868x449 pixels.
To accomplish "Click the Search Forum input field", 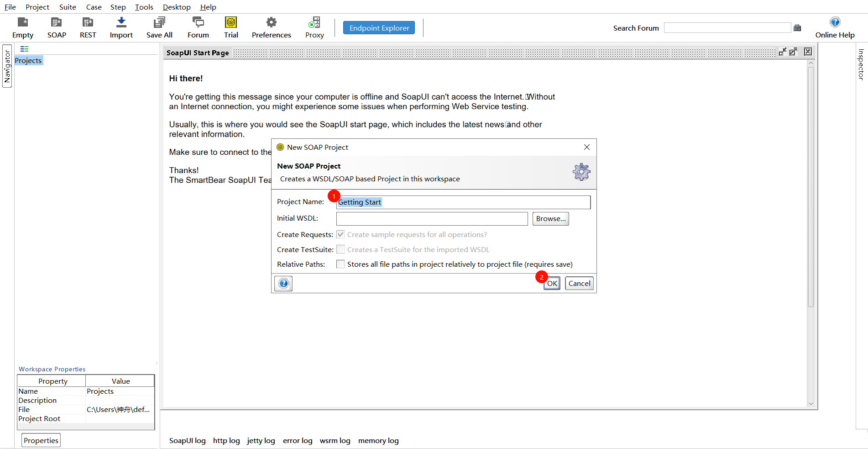I will click(727, 28).
